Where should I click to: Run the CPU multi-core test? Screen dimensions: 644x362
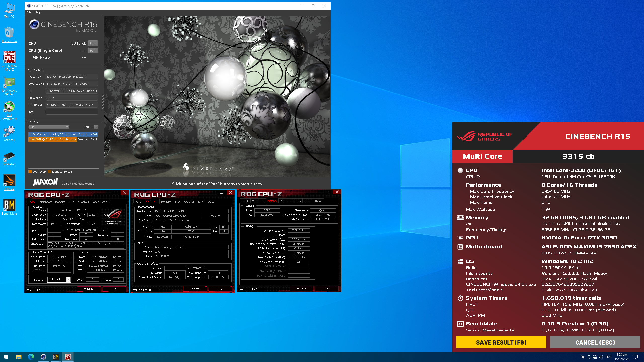point(93,43)
